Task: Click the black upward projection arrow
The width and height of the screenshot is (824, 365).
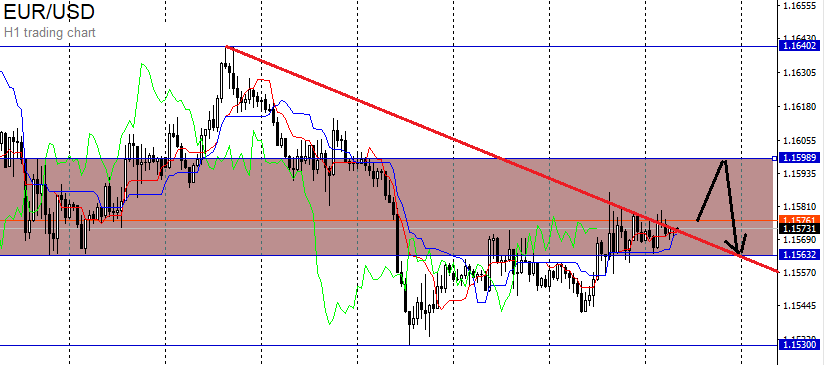Action: (x=711, y=190)
